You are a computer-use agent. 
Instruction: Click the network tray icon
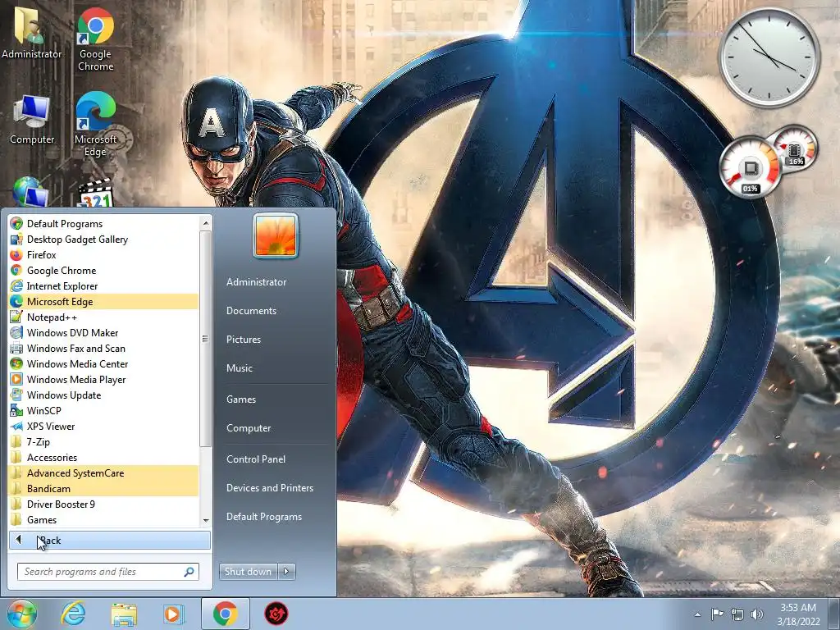click(737, 614)
